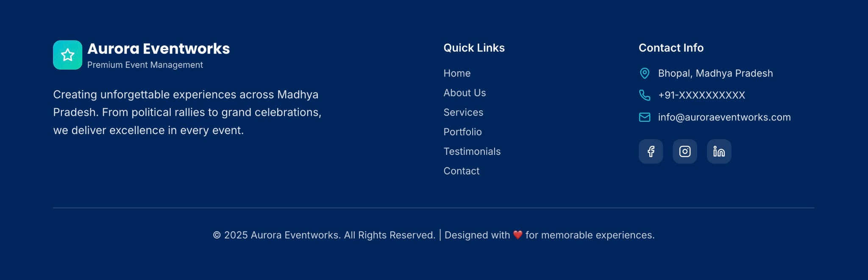This screenshot has width=868, height=280.
Task: Click the red heart emoji in footer
Action: pyautogui.click(x=517, y=235)
